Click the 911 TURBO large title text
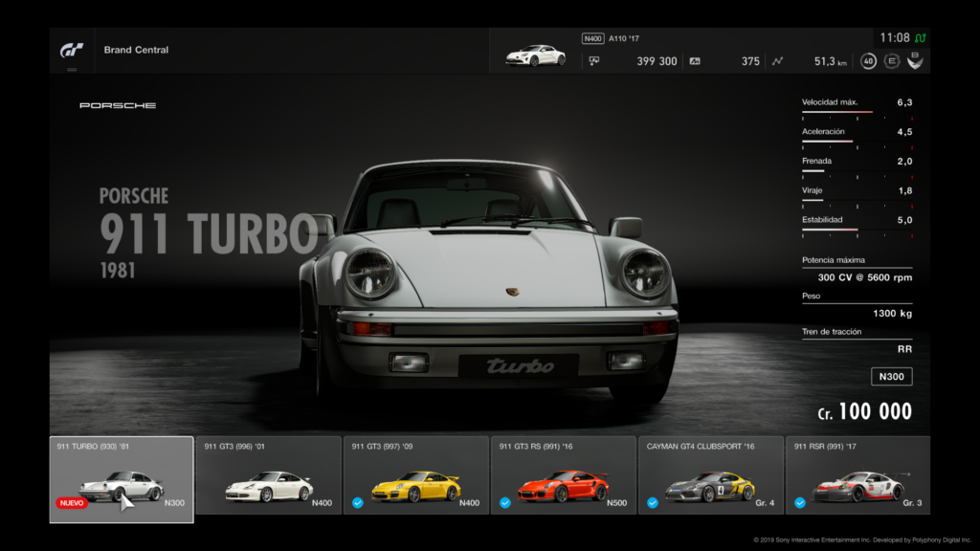This screenshot has width=980, height=551. (210, 233)
